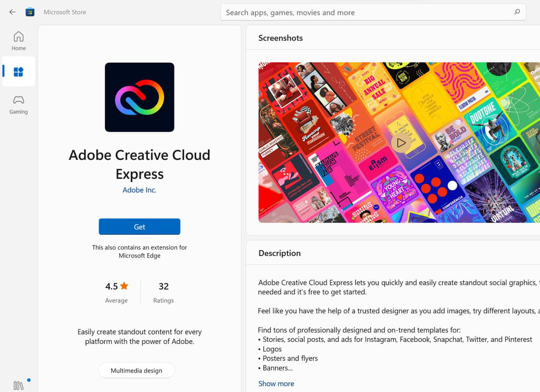Click the Screenshots section header
The height and width of the screenshot is (392, 540).
281,38
